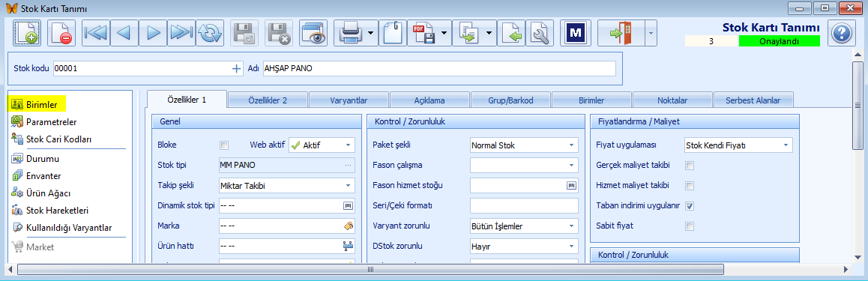The image size is (868, 281).
Task: Go to the next record
Action: coord(153,33)
